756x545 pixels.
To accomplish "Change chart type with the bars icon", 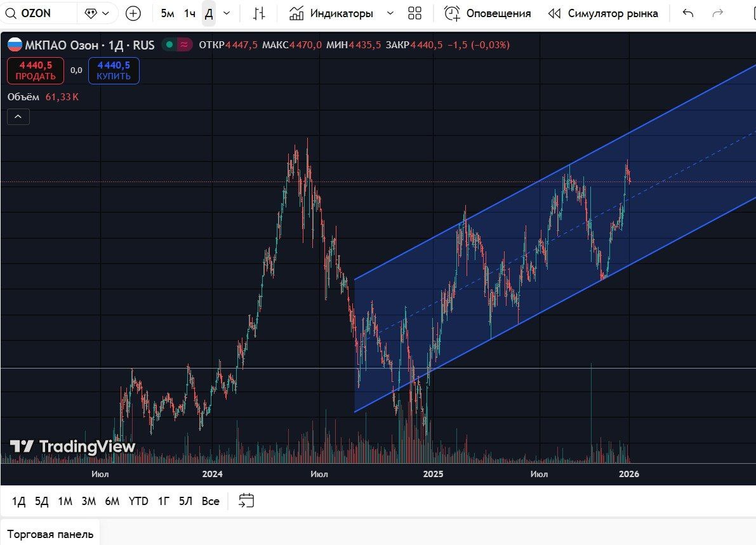I will pos(259,13).
